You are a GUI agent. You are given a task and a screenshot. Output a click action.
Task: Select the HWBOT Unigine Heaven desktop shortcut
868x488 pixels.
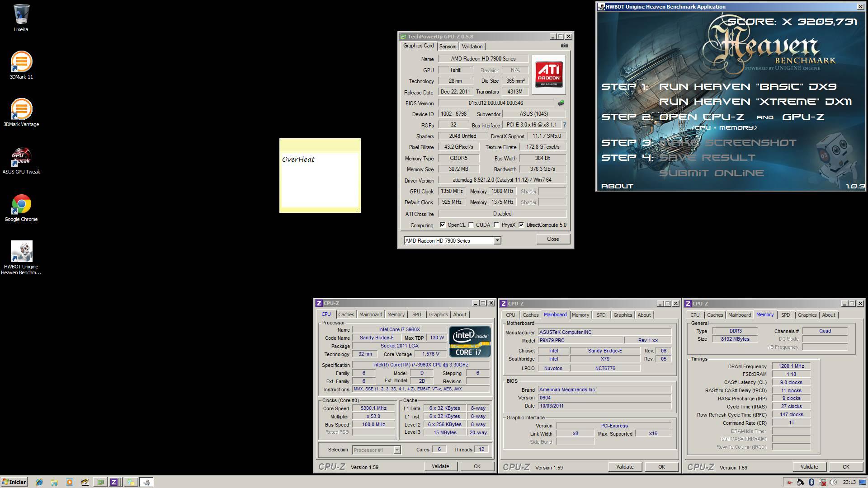(x=21, y=258)
